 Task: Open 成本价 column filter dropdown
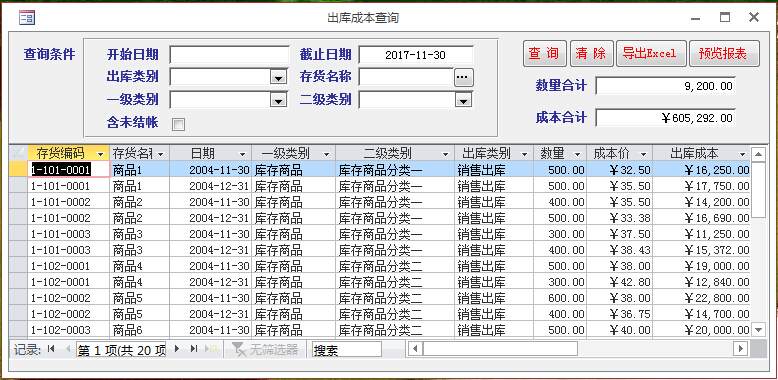click(644, 153)
